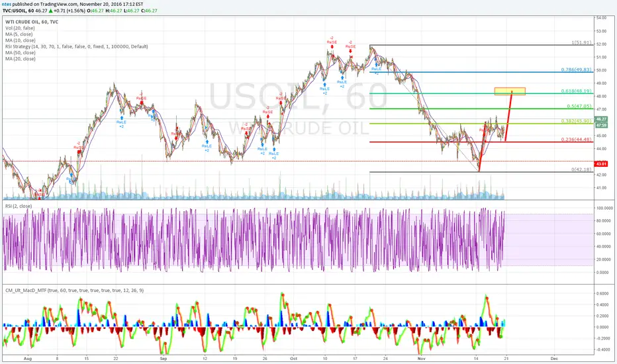The image size is (617, 364).
Task: Click the Fibonacci label 0.5(47.05)
Action: click(579, 107)
